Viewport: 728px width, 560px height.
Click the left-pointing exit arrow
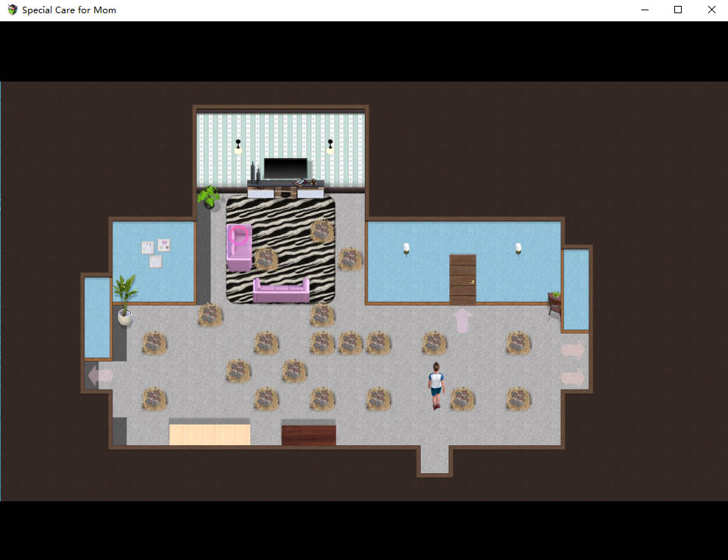[100, 376]
